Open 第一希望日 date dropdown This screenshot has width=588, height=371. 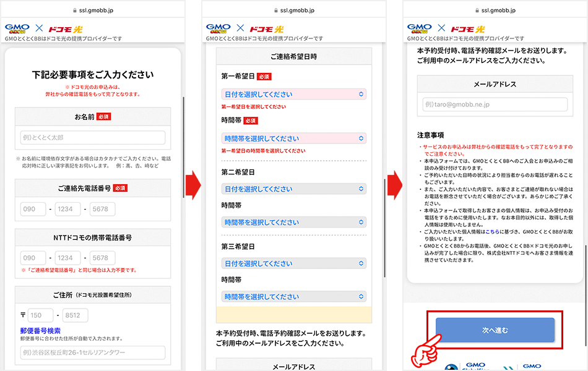coord(294,94)
